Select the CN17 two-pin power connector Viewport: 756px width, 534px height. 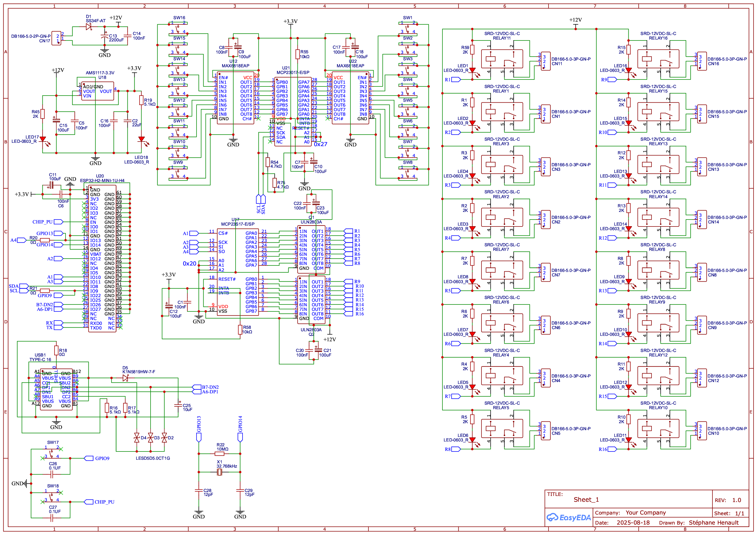coord(56,38)
